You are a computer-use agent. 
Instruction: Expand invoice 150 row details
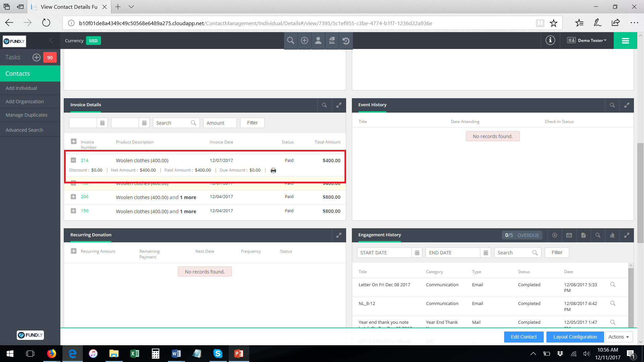tap(73, 211)
